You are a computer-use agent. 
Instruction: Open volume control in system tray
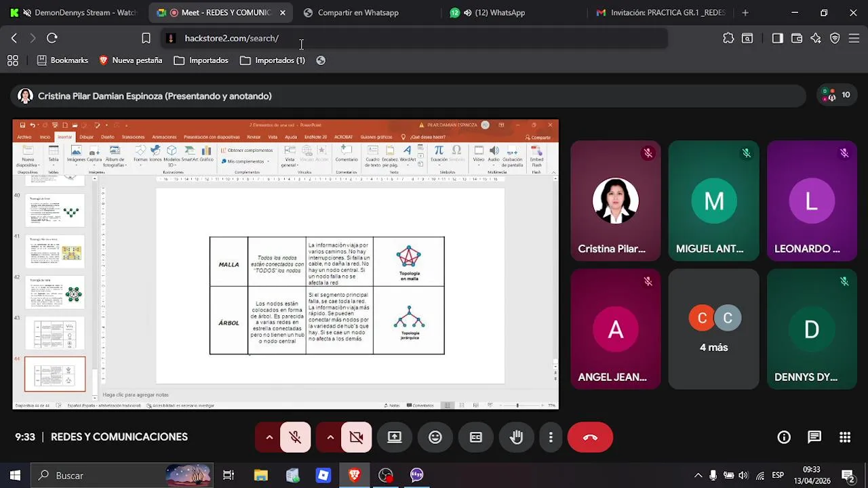(743, 475)
